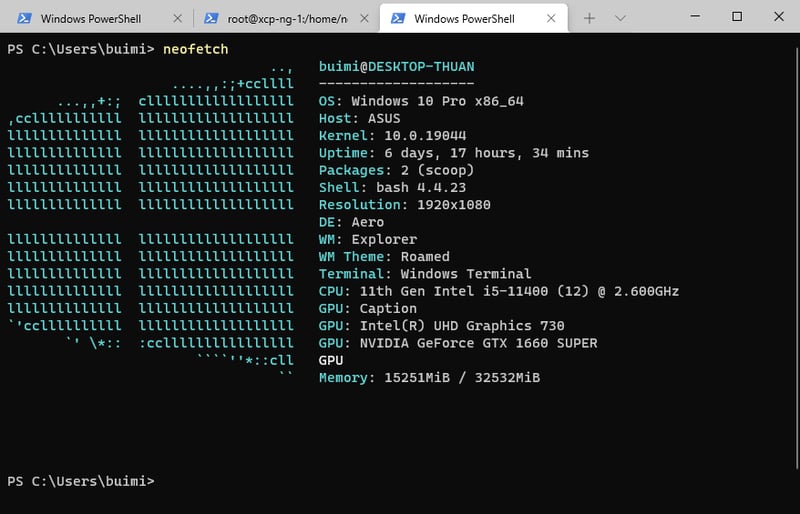Click the PowerShell icon on the active third tab
The image size is (800, 514).
(398, 18)
